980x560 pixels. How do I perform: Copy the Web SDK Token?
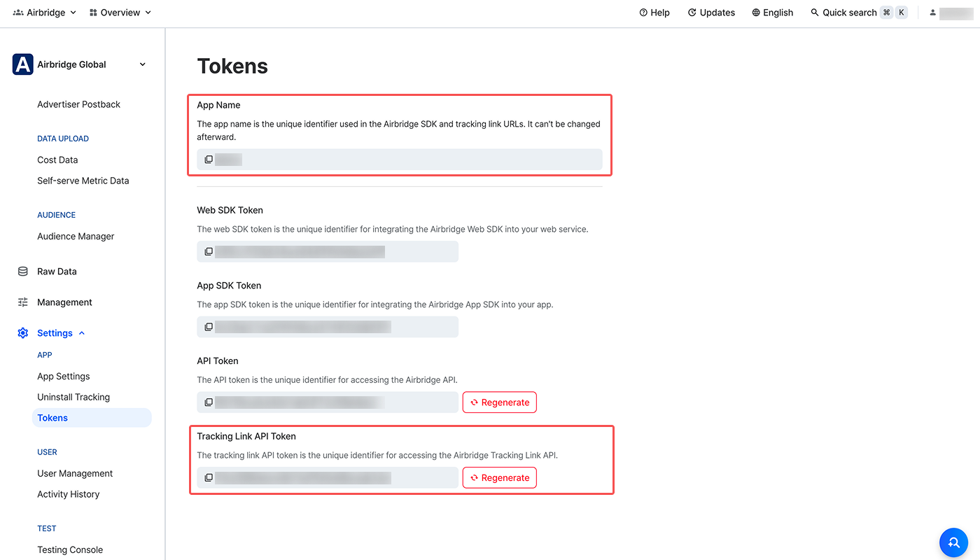(209, 251)
